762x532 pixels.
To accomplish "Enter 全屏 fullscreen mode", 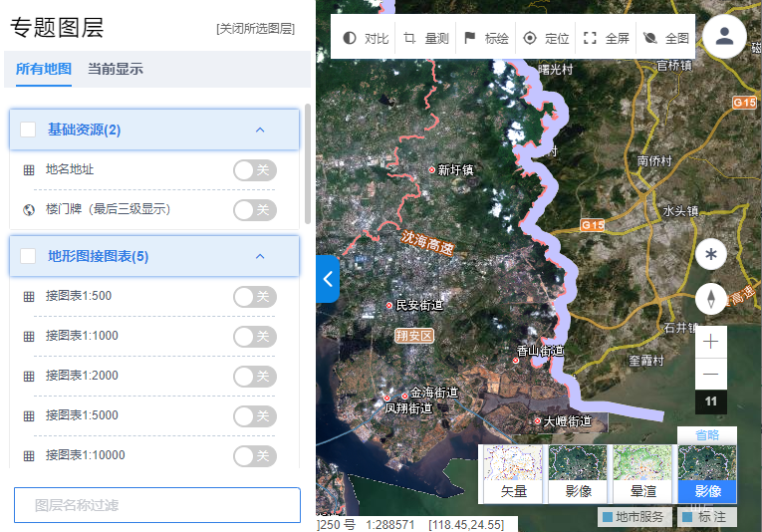I will click(x=590, y=39).
